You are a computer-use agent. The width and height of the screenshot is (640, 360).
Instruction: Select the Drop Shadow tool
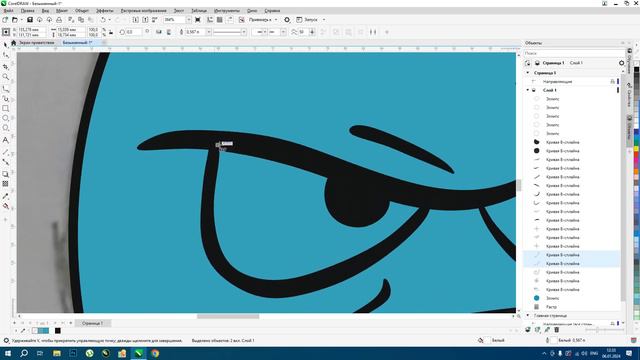click(5, 174)
